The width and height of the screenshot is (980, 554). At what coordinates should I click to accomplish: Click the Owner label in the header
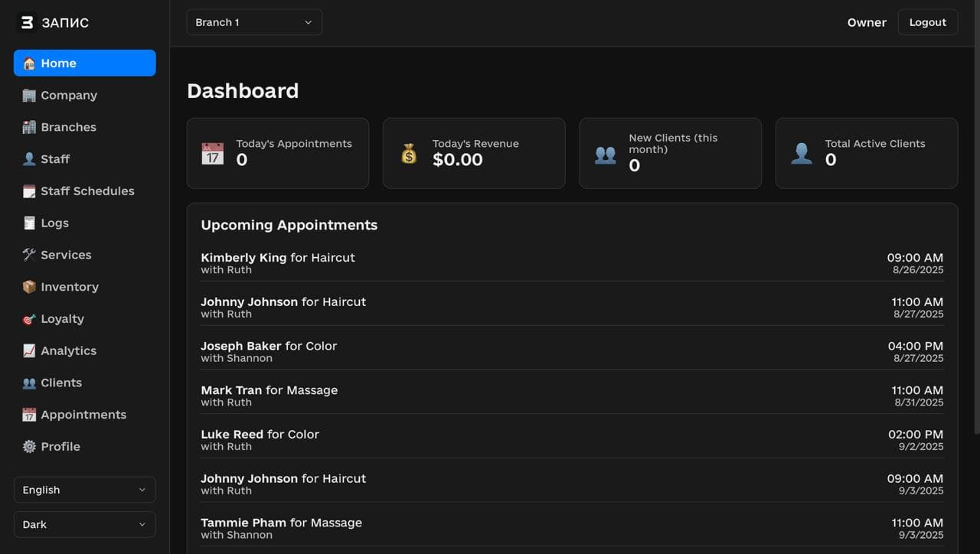point(867,22)
